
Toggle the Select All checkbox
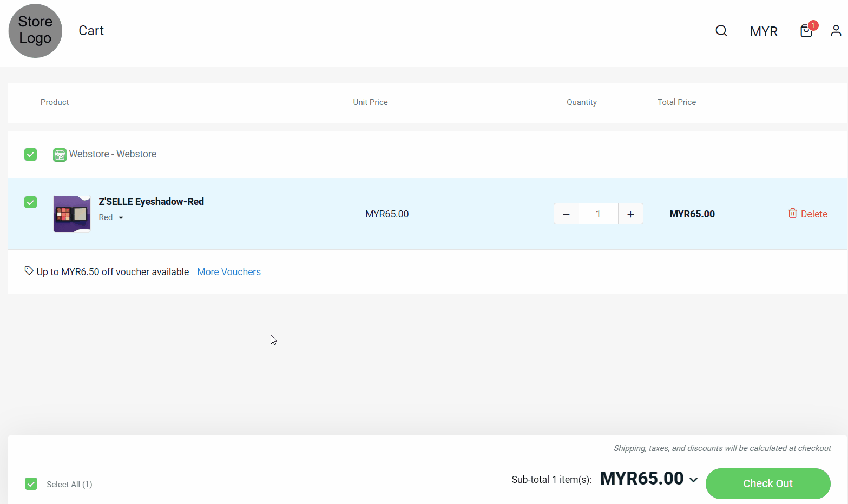(x=31, y=484)
